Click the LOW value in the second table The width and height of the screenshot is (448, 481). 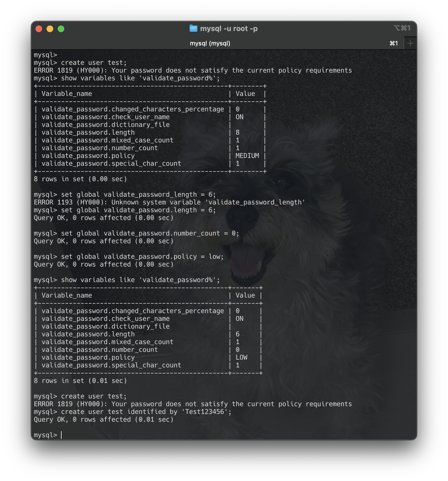[x=241, y=357]
